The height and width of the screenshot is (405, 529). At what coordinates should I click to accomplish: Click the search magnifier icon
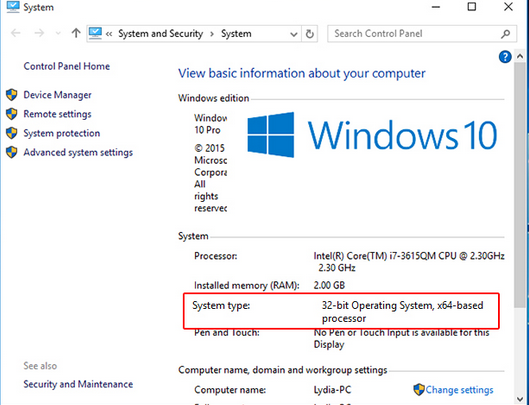point(505,34)
